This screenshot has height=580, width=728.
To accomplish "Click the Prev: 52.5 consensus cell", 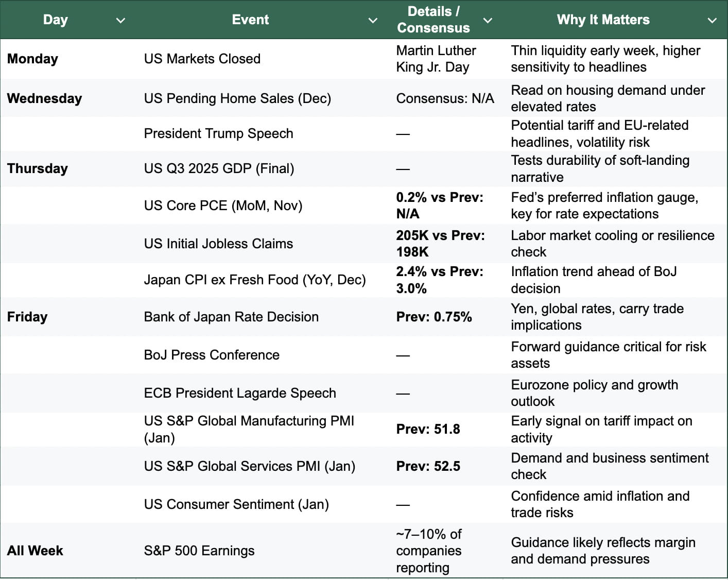I will [x=428, y=466].
